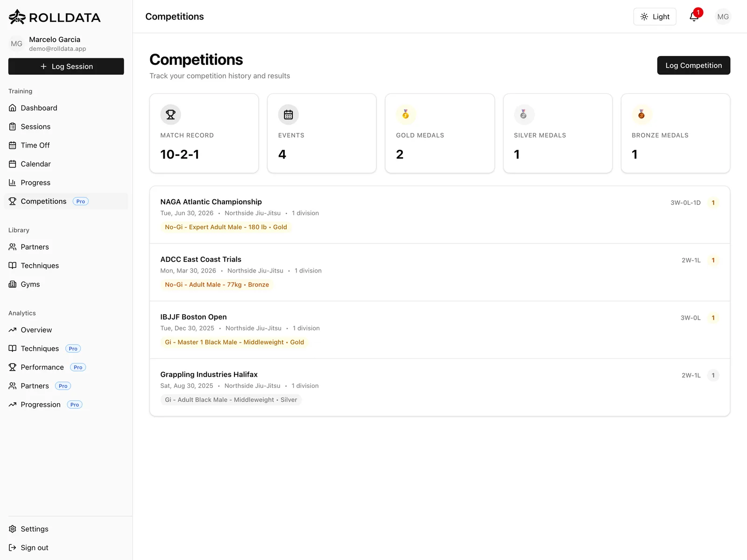Click the Gyms building icon

tap(13, 284)
